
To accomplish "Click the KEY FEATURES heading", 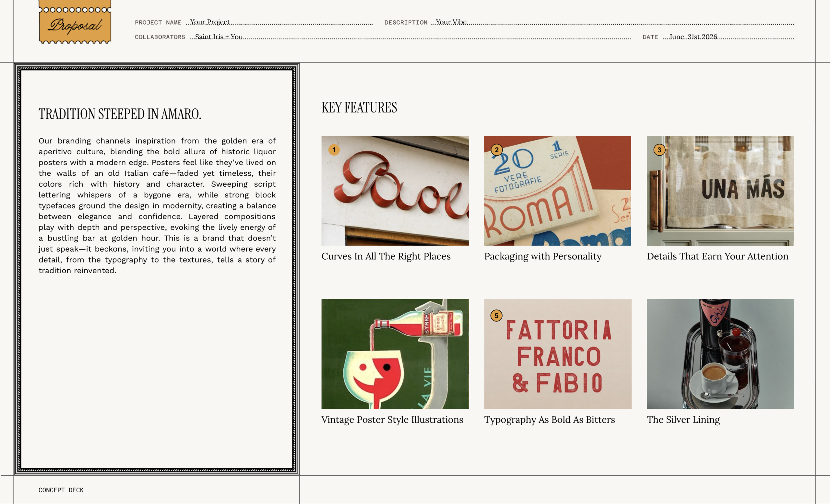I will tap(359, 108).
